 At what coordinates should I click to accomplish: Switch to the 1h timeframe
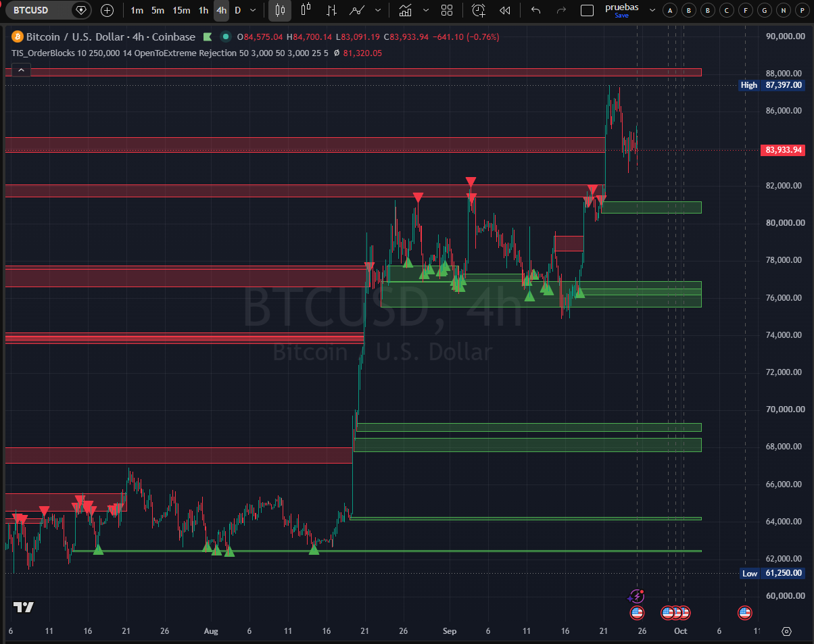pyautogui.click(x=203, y=10)
